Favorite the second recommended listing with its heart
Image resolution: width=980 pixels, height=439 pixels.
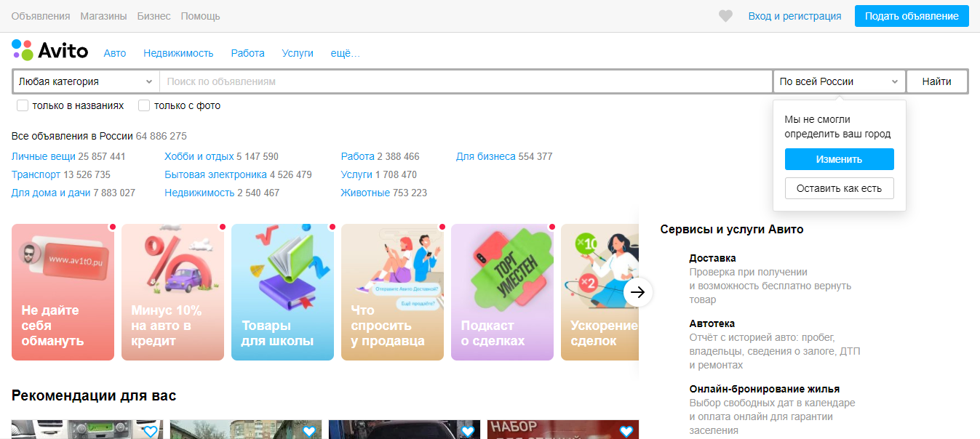click(x=309, y=432)
